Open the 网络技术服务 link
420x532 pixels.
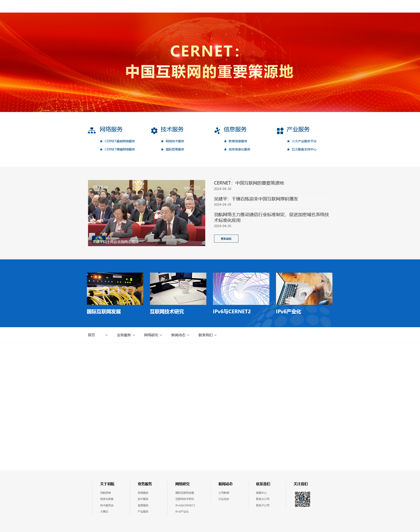click(x=175, y=141)
